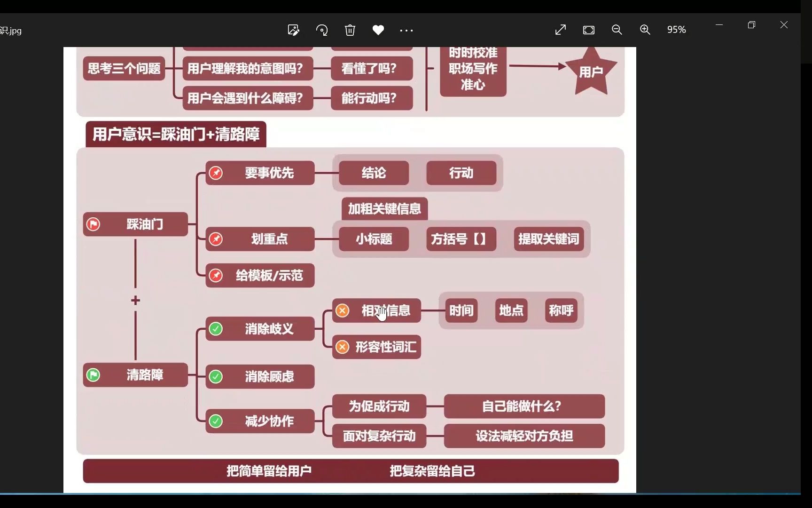The image size is (812, 508).
Task: Click the 清路障 label
Action: point(145,375)
